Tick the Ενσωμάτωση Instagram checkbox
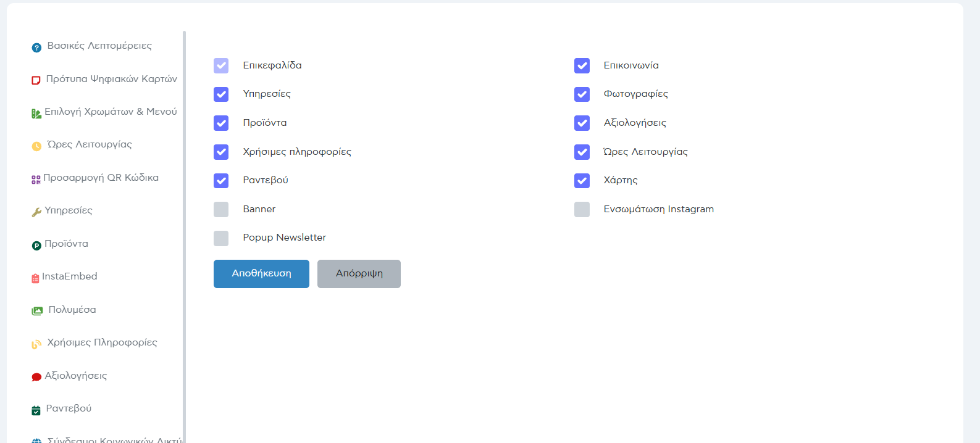 (582, 209)
